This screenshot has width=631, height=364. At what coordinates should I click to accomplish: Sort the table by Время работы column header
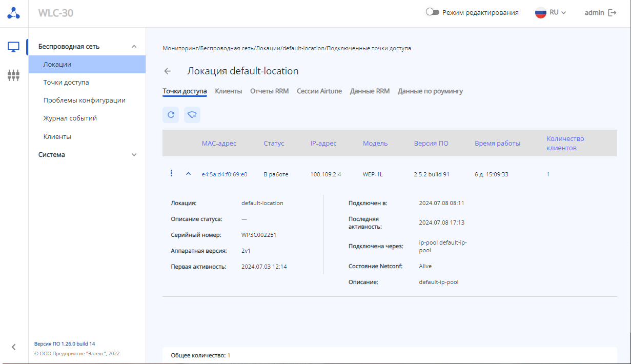[497, 144]
